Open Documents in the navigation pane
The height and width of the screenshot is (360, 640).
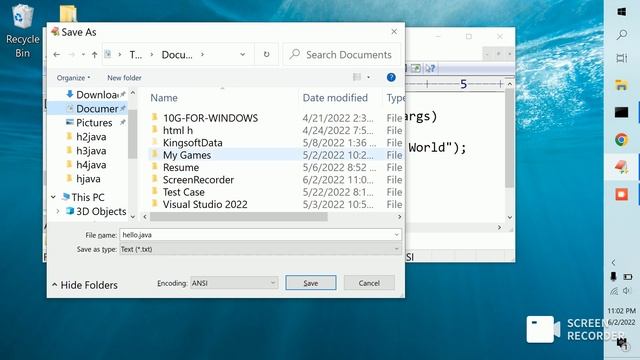pyautogui.click(x=97, y=109)
